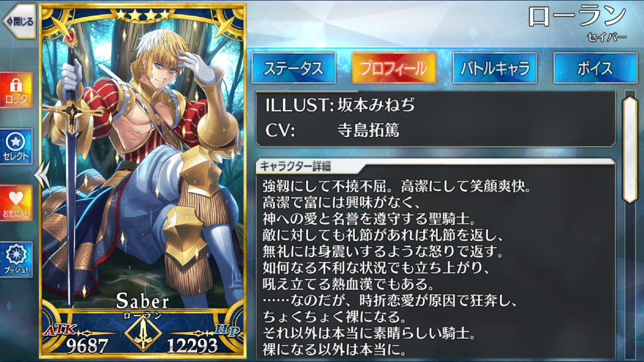Click the profile scrollbar handle
This screenshot has height=362, width=644.
pos(630,148)
